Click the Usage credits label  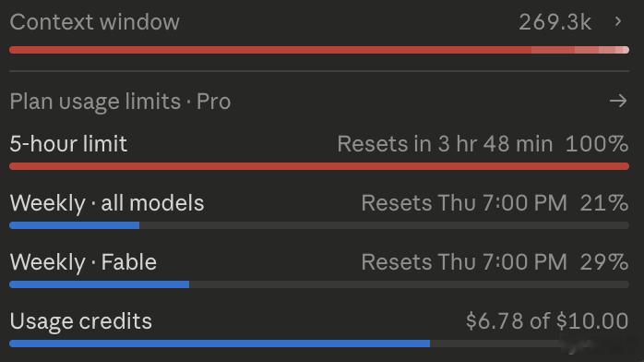tap(80, 321)
